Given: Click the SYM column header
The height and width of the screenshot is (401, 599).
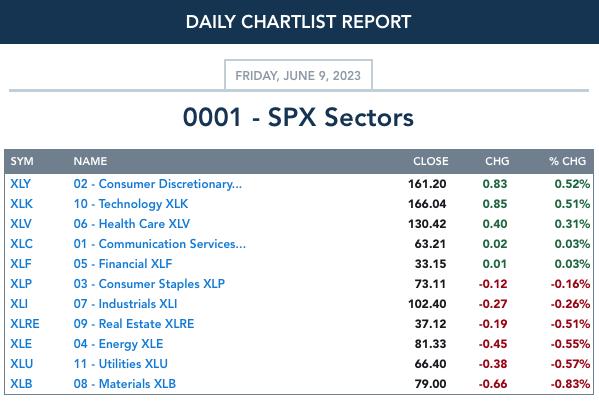Looking at the screenshot, I should coord(22,161).
